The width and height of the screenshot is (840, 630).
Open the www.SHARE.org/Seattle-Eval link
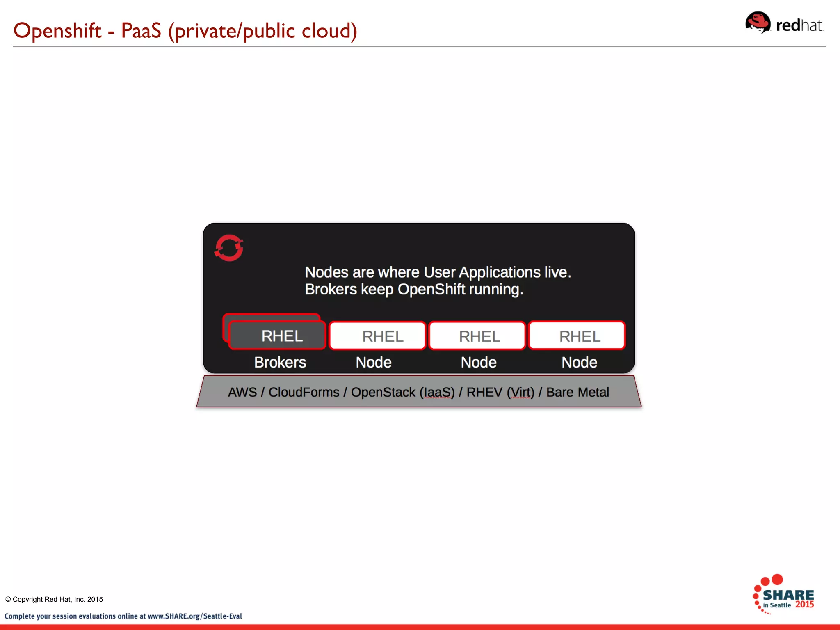pos(195,616)
